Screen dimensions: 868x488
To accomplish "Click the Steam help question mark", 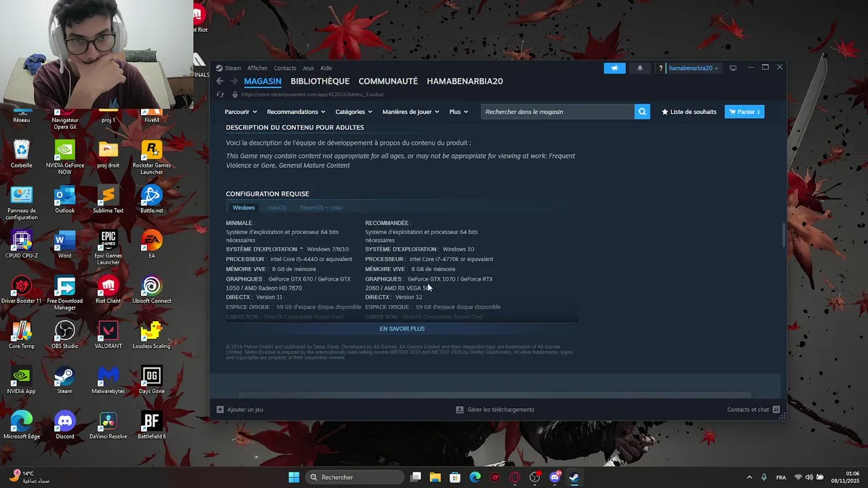I will (660, 68).
